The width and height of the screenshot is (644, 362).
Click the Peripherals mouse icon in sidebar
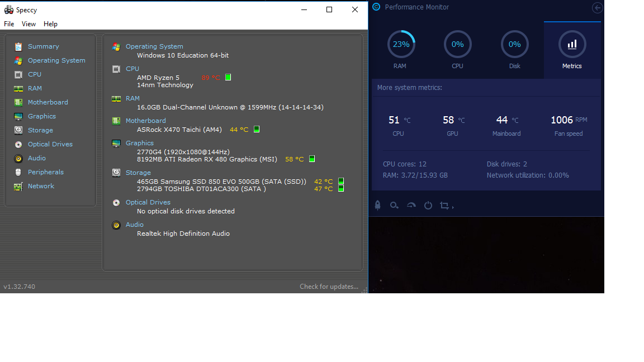pyautogui.click(x=18, y=173)
